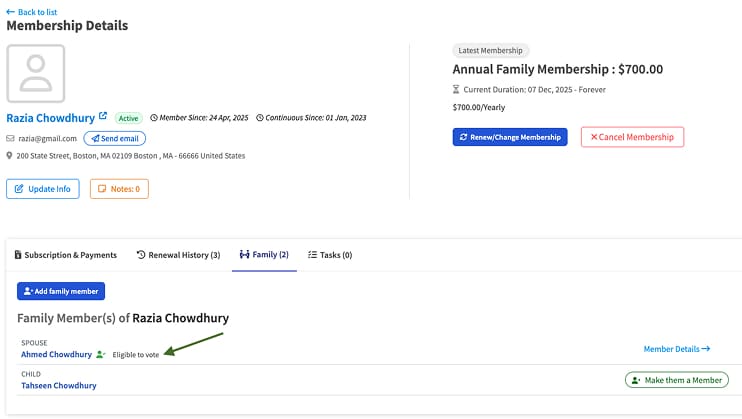Click the envelope icon next to razia@gmail.com
Viewport: 742px width, 419px height.
(x=10, y=139)
